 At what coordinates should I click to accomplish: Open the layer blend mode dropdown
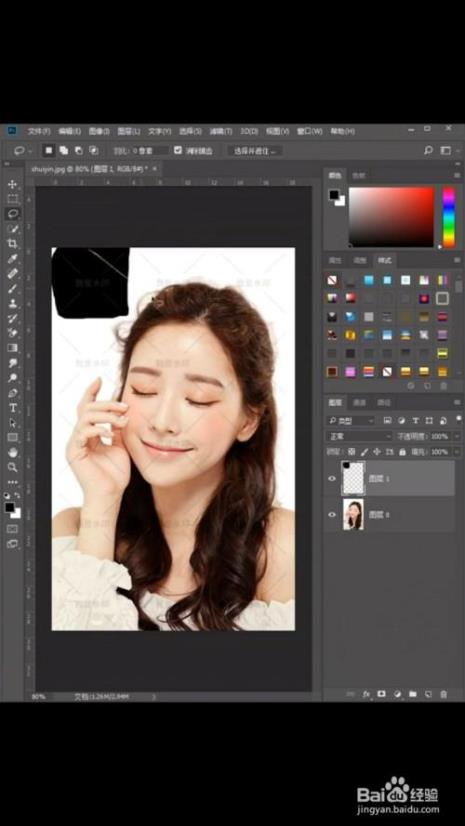point(360,436)
